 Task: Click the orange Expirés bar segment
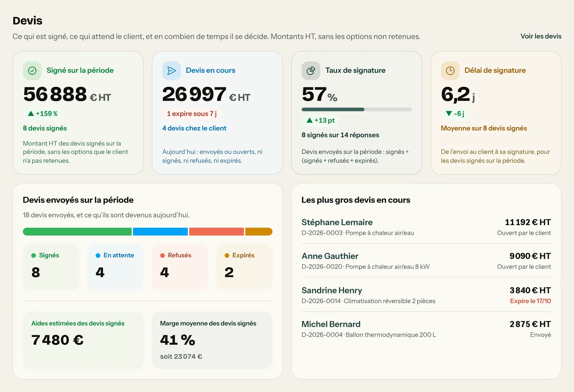pos(259,232)
